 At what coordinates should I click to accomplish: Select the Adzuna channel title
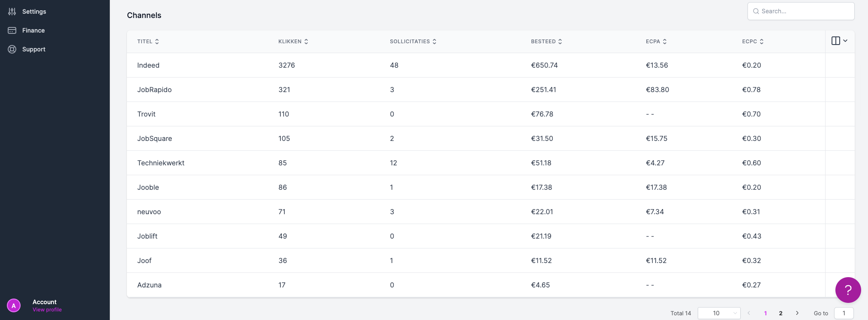(x=149, y=285)
